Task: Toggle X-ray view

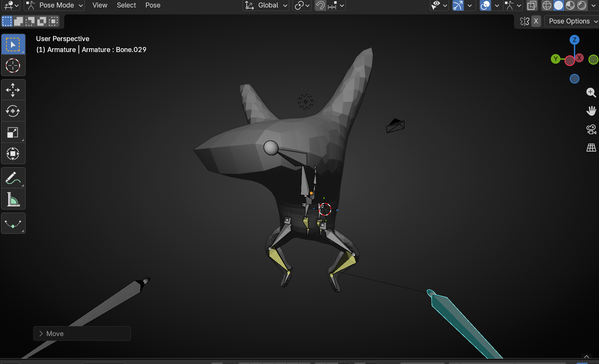Action: click(532, 5)
